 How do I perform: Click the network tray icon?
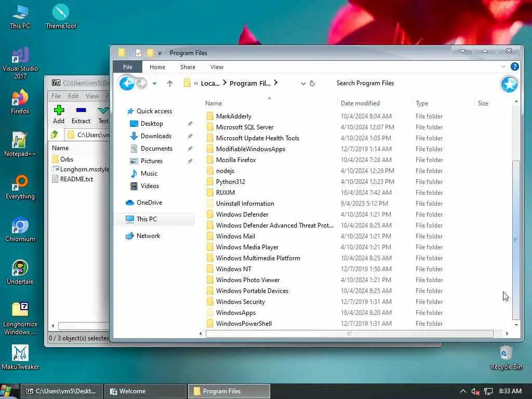coord(488,391)
